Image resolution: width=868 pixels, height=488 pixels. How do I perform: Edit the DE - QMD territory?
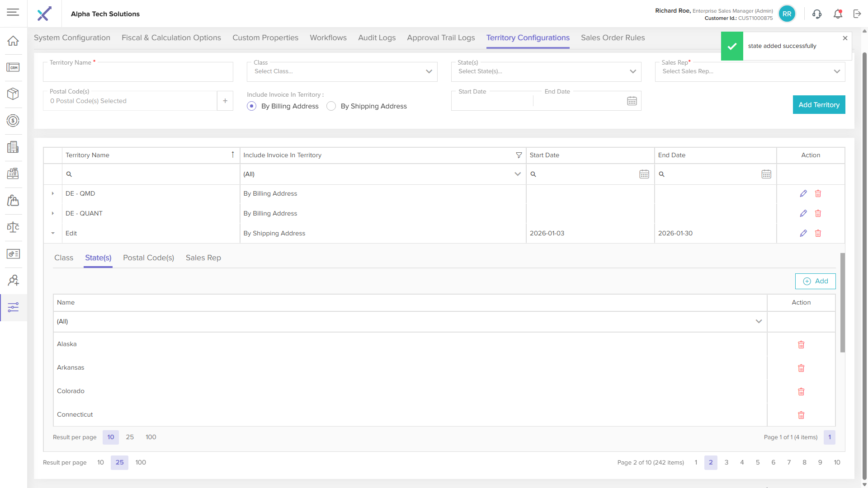pyautogui.click(x=803, y=193)
